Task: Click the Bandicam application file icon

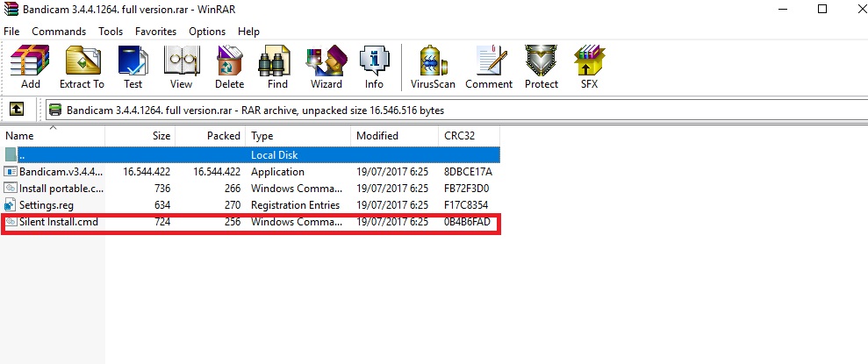Action: click(x=11, y=172)
